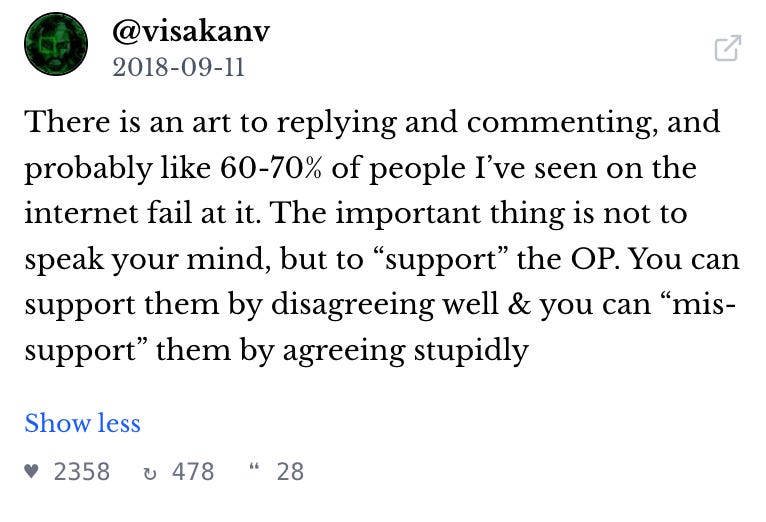Click the 478 retweets count

(x=193, y=472)
